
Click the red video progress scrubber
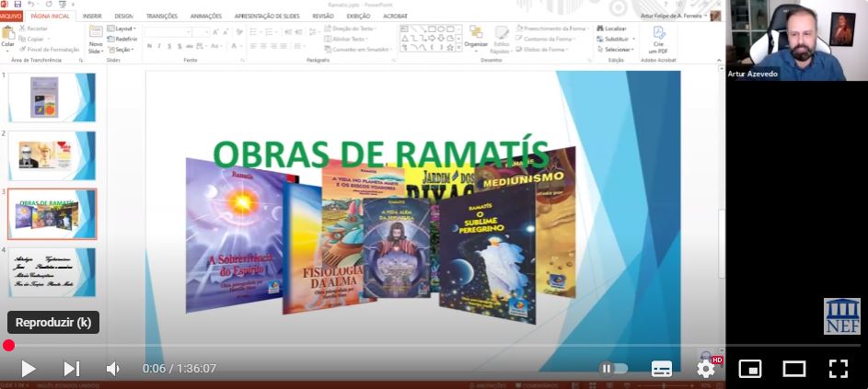(x=8, y=345)
